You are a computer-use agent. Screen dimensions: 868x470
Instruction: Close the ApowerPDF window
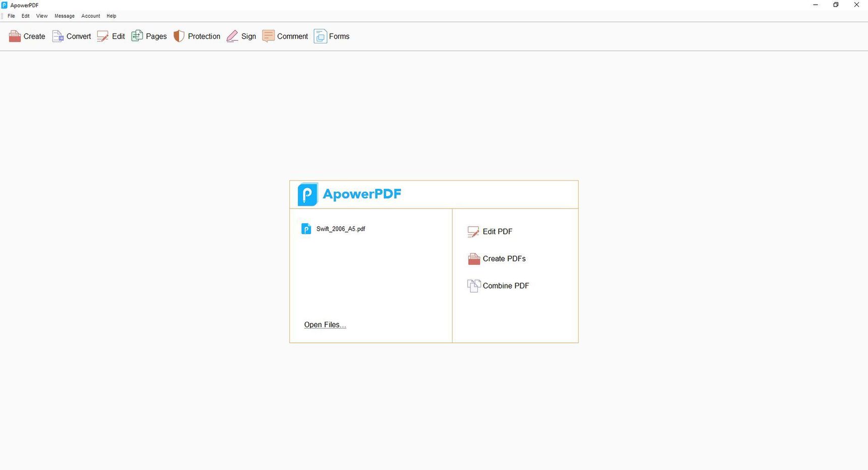click(856, 5)
